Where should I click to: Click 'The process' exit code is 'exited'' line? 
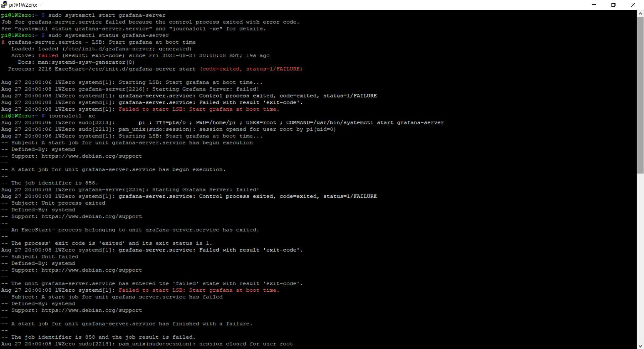point(107,243)
